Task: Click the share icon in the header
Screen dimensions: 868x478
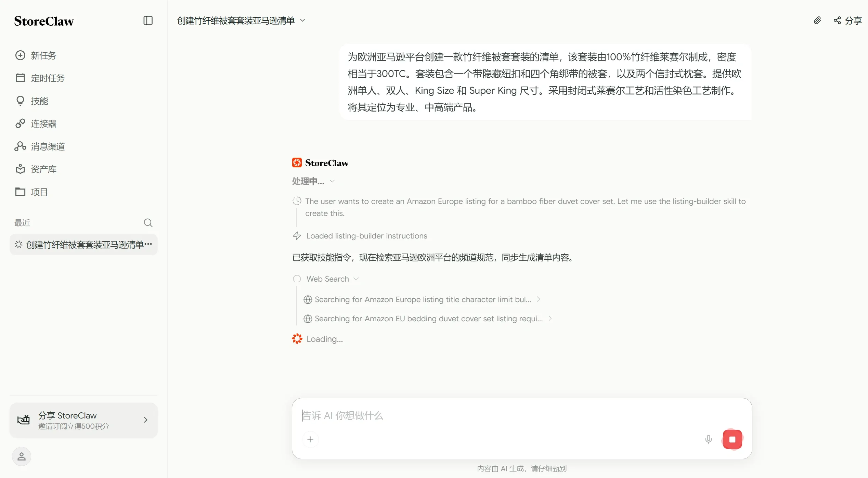Action: click(837, 21)
